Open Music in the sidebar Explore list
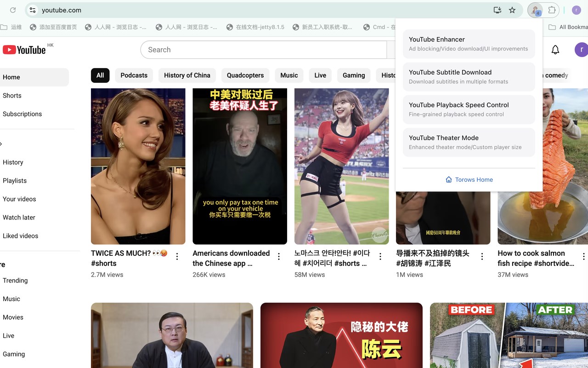This screenshot has height=368, width=588. [34, 299]
